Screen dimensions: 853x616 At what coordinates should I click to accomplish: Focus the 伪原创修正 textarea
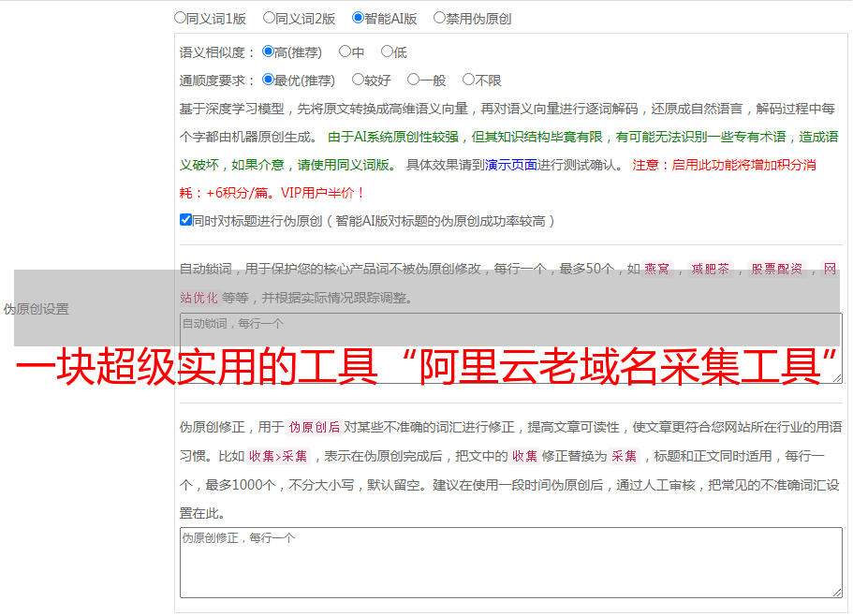(x=511, y=563)
